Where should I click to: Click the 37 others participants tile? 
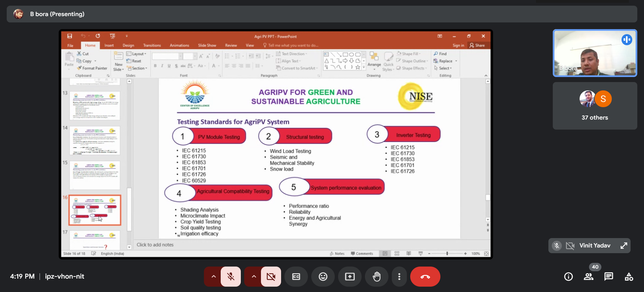[x=595, y=106]
